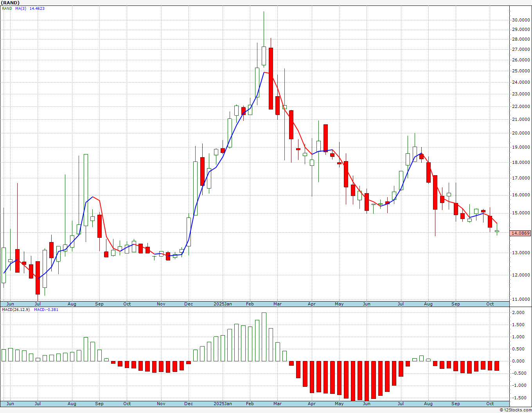The height and width of the screenshot is (413, 532).
Task: Click May on the MACD date axis
Action: [339, 404]
